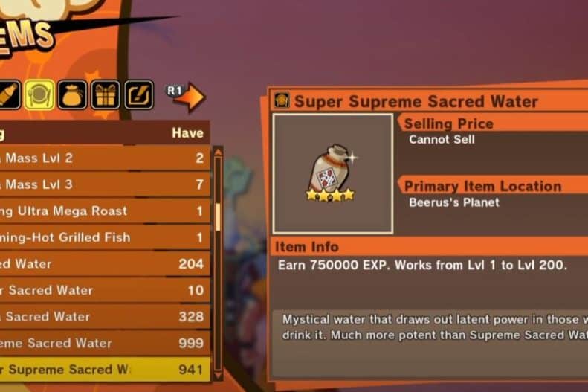
Task: Click the small icon beside item title
Action: (x=282, y=100)
